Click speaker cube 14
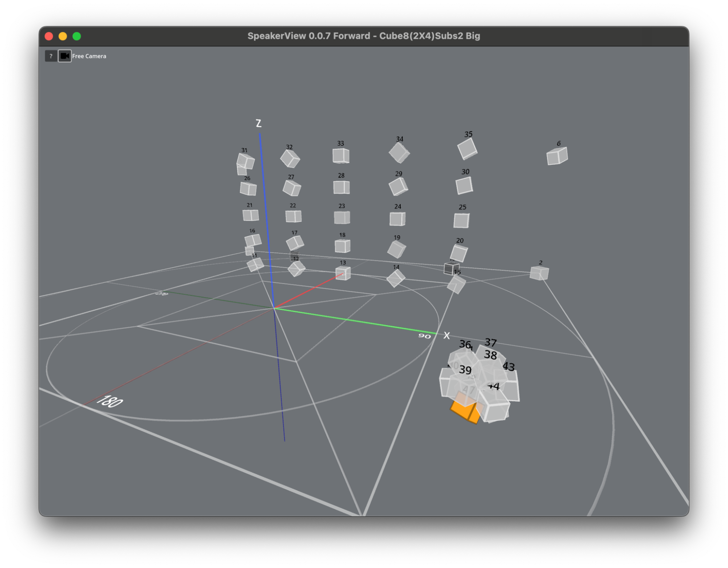 (396, 278)
